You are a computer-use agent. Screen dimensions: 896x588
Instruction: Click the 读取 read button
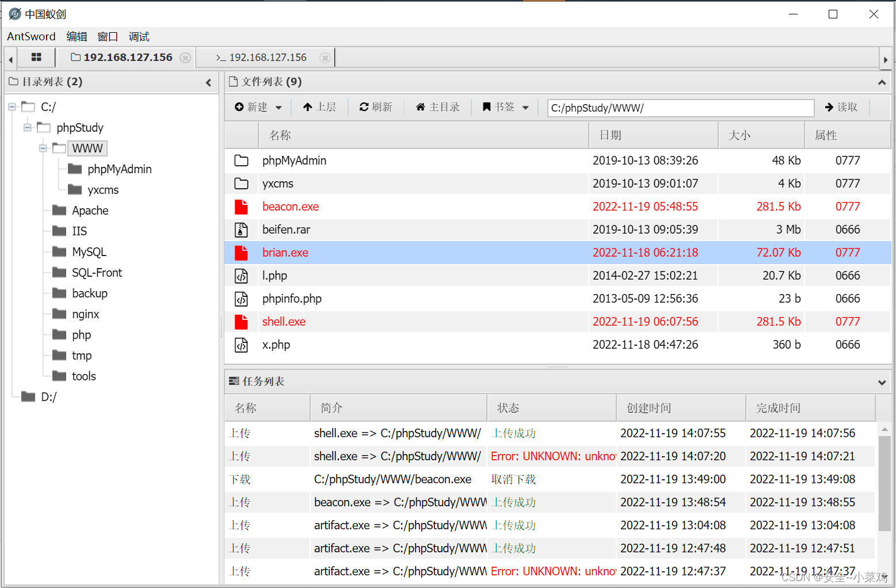[841, 107]
